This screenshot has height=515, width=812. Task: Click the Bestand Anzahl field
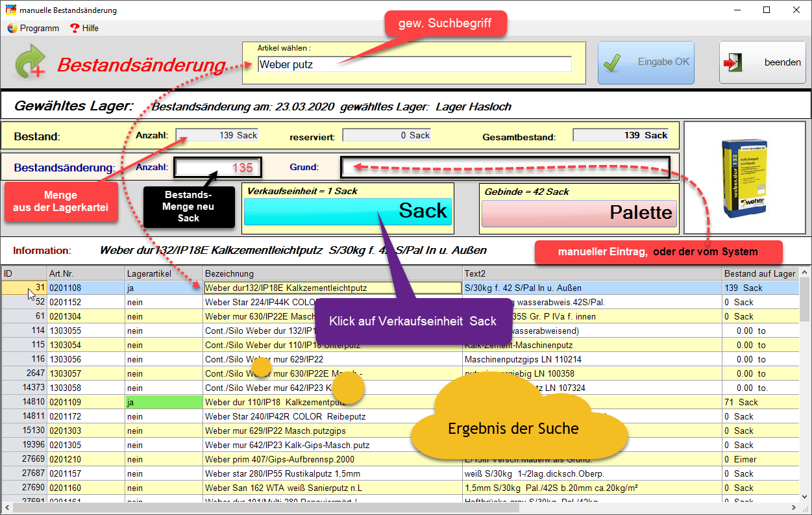(217, 135)
